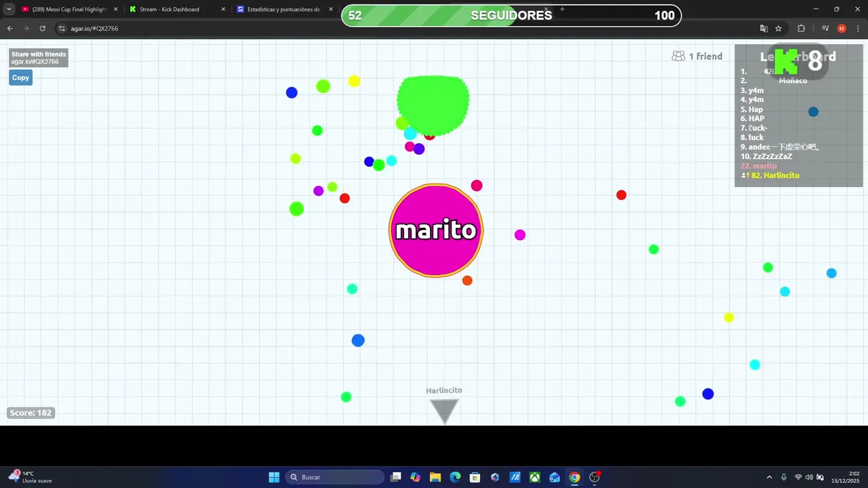Open the Xbox app from the taskbar

535,477
